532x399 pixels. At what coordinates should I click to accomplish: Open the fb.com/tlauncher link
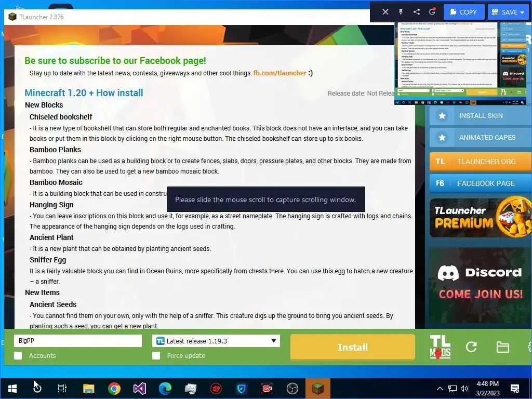pos(280,73)
